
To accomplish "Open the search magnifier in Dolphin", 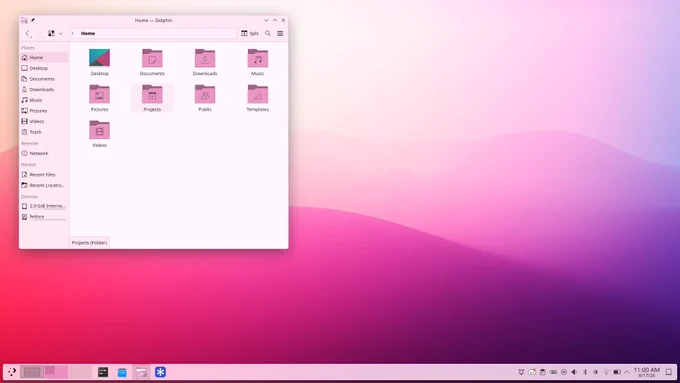I will pyautogui.click(x=268, y=33).
